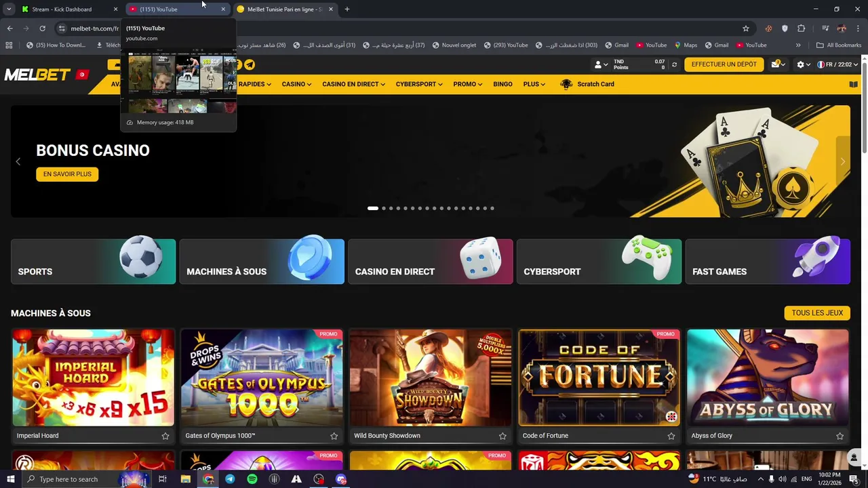Favorite Abyss of Glory star

point(840,436)
